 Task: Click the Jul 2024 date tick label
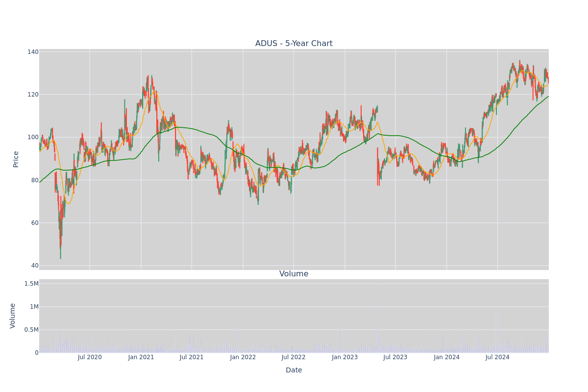(497, 357)
